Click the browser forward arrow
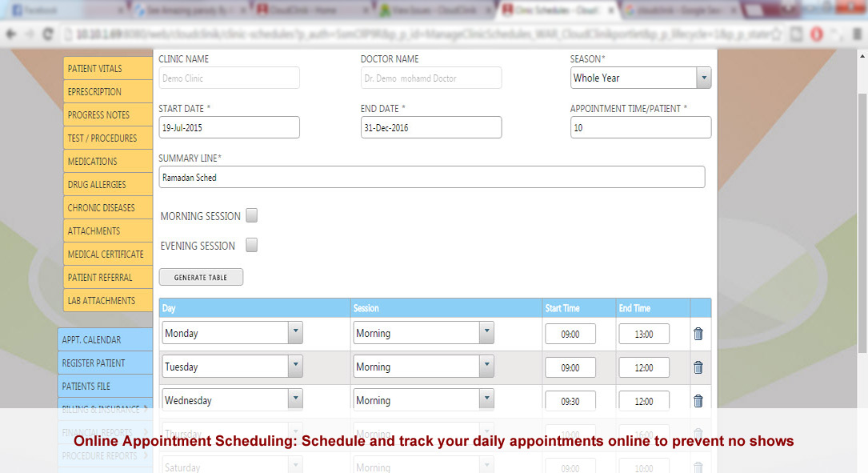Viewport: 868px width, 473px height. pos(29,34)
